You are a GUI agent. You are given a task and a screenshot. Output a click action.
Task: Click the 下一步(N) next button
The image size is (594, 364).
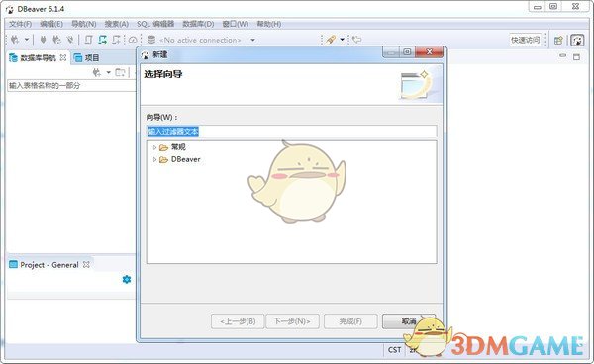click(x=292, y=321)
